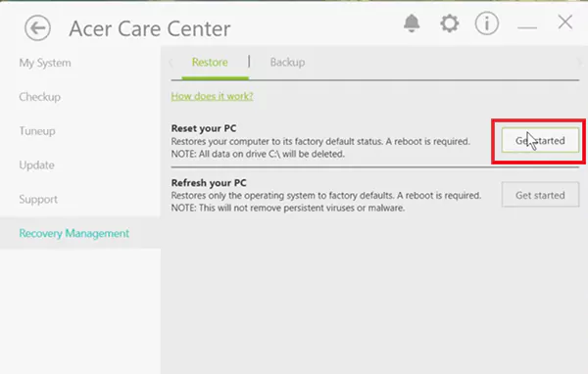Minimize the Acer Care Center window
The width and height of the screenshot is (588, 374).
(x=527, y=27)
